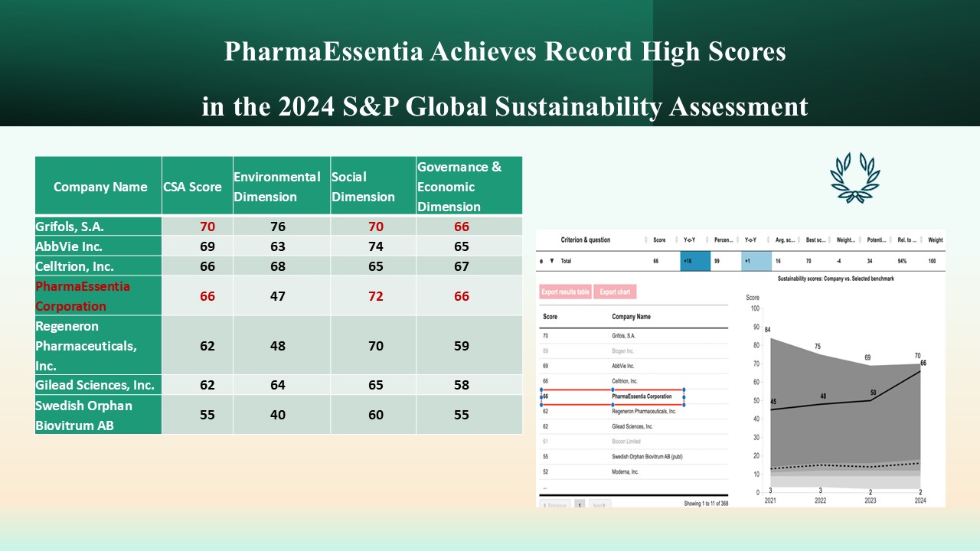Sort by the Avg. sc... column header

point(784,240)
